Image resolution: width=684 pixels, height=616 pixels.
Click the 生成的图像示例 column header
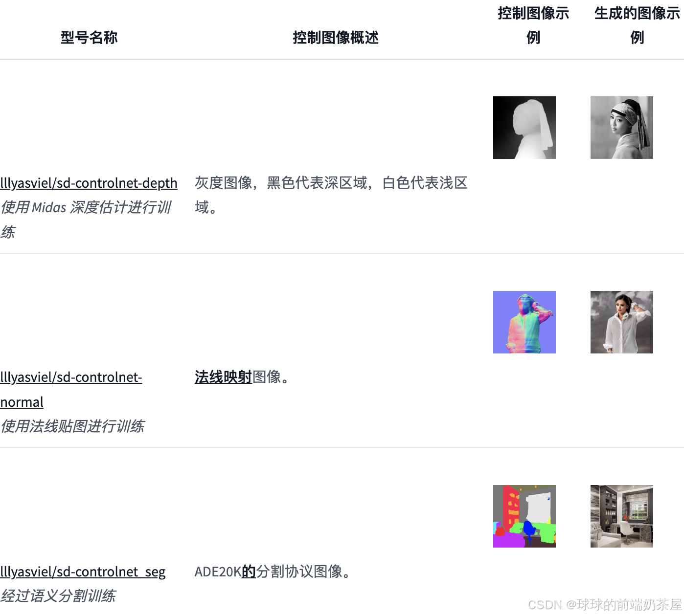(x=637, y=25)
